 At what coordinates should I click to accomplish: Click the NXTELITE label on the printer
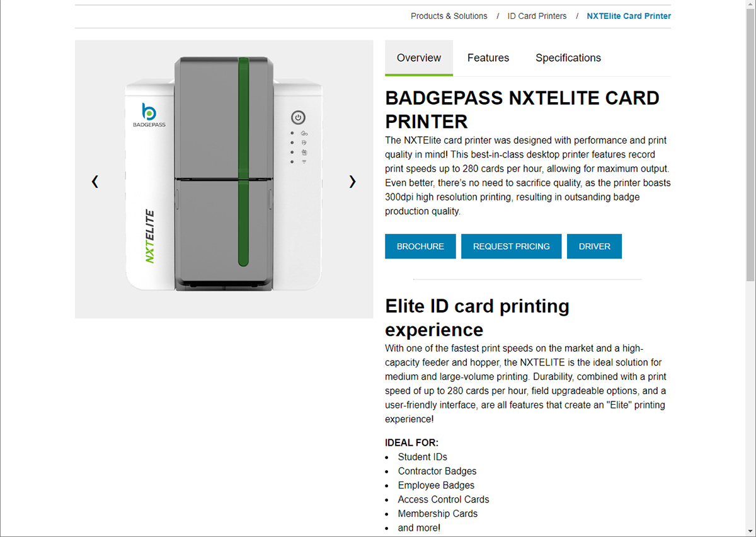coord(150,236)
